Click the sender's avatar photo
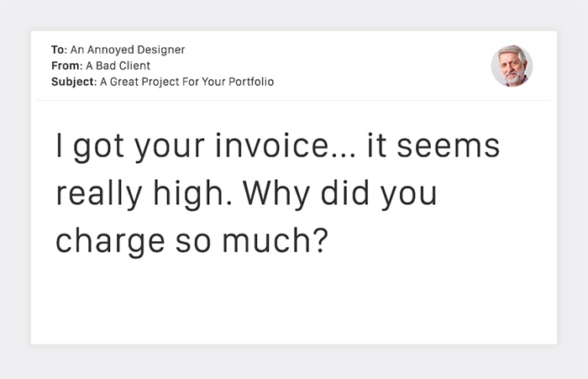This screenshot has height=379, width=588. [x=512, y=66]
